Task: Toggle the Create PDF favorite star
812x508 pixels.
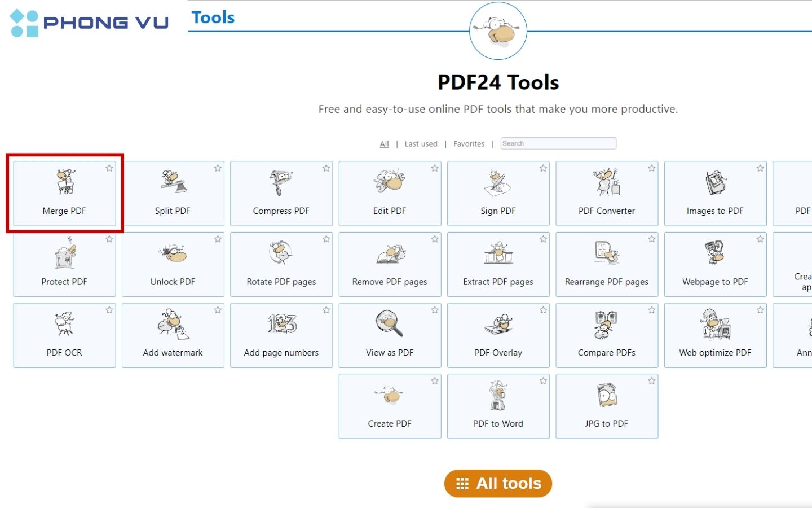Action: (x=435, y=381)
